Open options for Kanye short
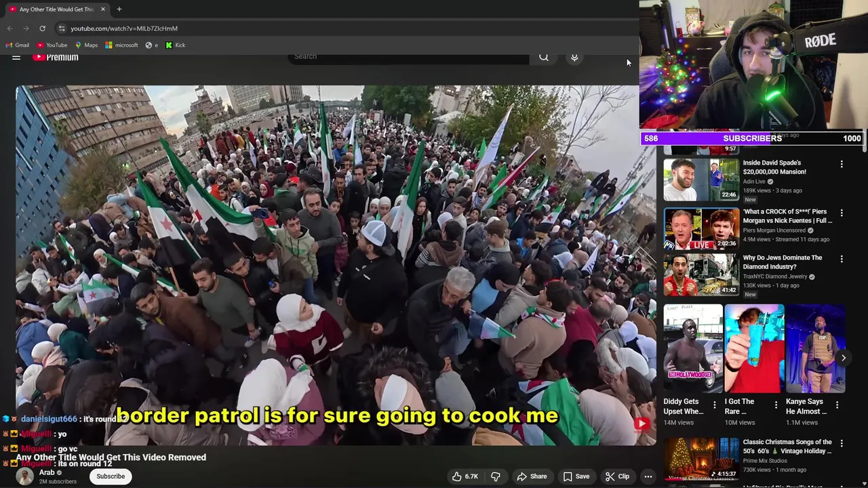The height and width of the screenshot is (488, 868). pos(837,405)
